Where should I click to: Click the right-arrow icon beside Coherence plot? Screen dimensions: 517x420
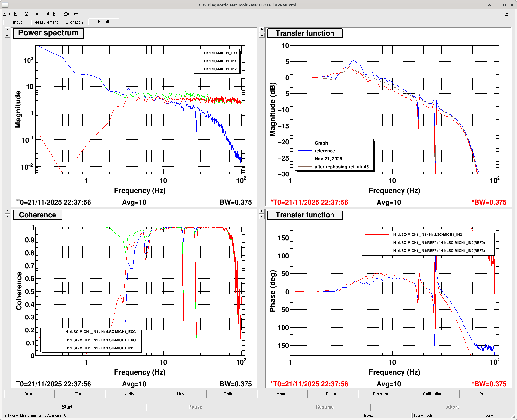click(x=7, y=211)
